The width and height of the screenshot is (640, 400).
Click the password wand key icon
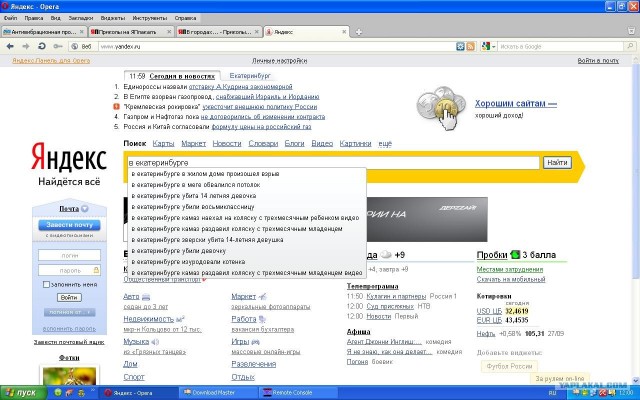(x=58, y=47)
